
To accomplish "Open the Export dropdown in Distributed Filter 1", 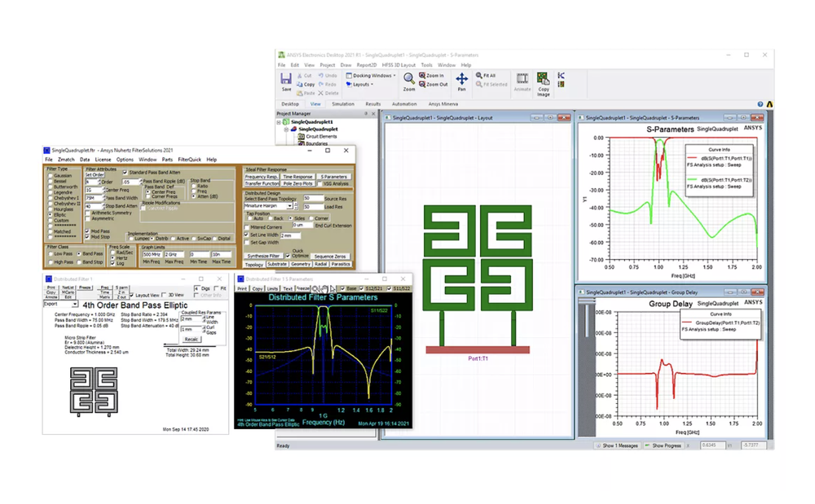I will pyautogui.click(x=75, y=305).
